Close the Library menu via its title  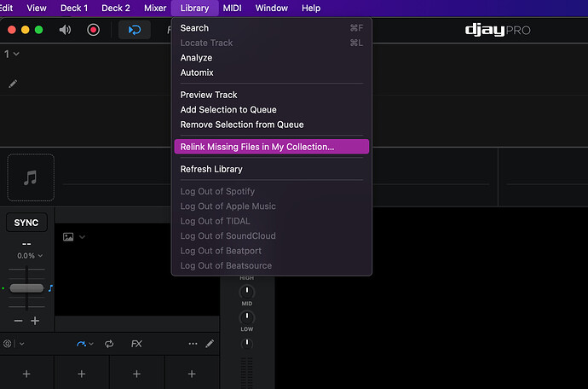(x=194, y=8)
